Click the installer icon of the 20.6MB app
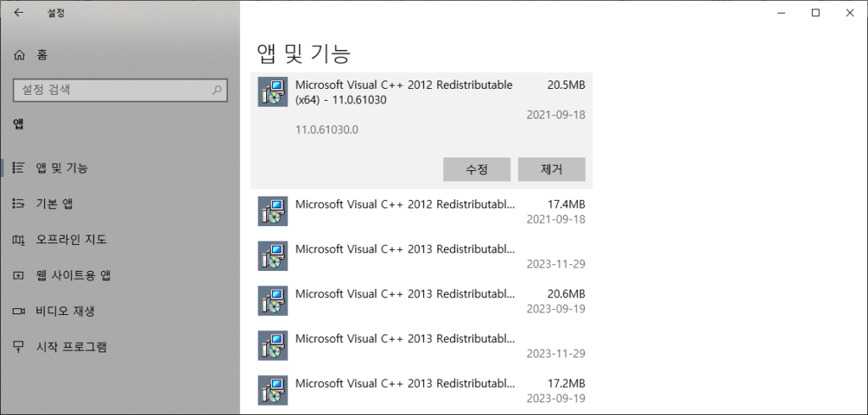Image resolution: width=868 pixels, height=415 pixels. pyautogui.click(x=273, y=301)
